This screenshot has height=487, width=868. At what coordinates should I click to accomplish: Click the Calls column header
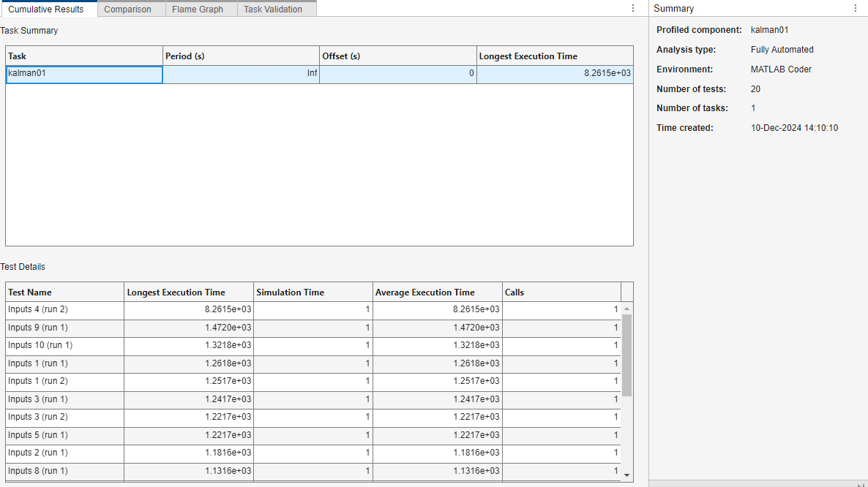coord(561,292)
